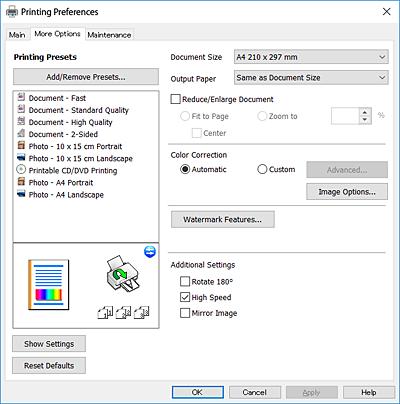Click the printer illustration in the preview

pyautogui.click(x=123, y=273)
